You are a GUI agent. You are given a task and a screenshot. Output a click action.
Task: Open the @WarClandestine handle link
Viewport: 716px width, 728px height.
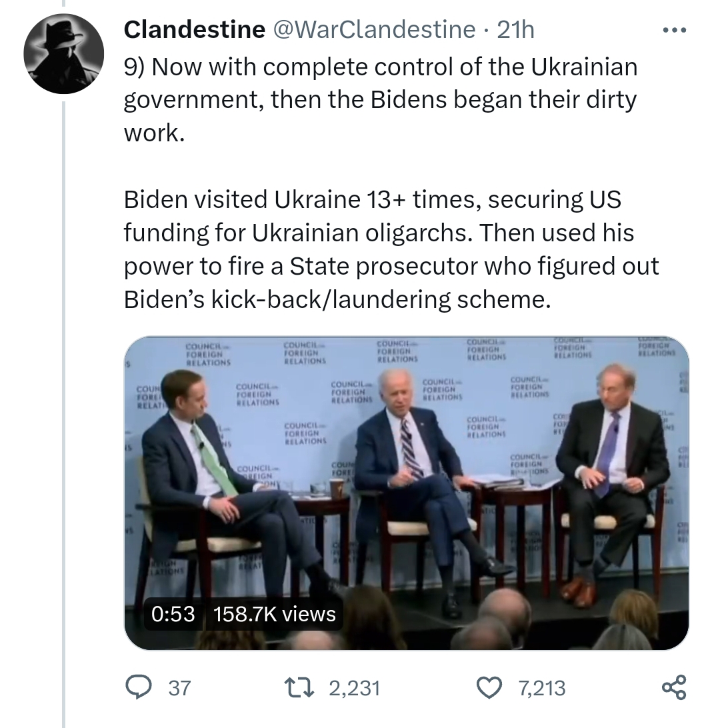(x=374, y=30)
